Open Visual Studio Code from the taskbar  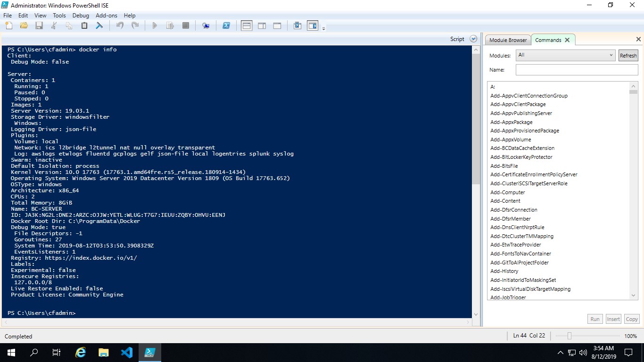pyautogui.click(x=127, y=352)
